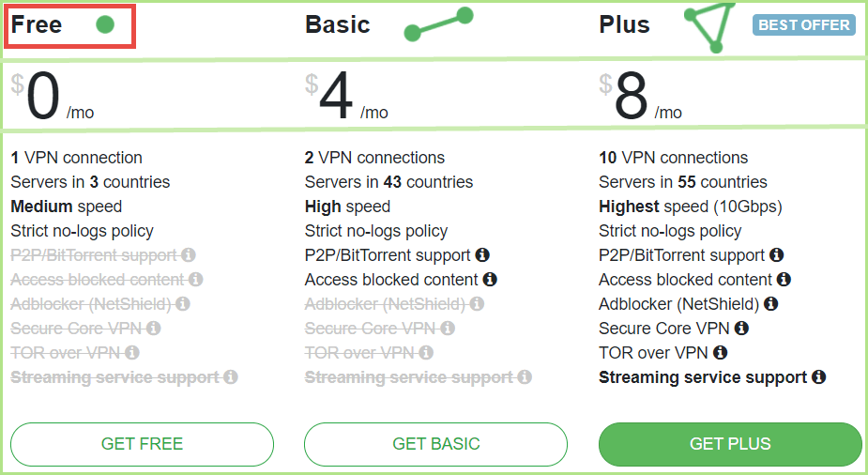
Task: Click info icon beside Plus Adblocker (NetShield)
Action: 770,304
